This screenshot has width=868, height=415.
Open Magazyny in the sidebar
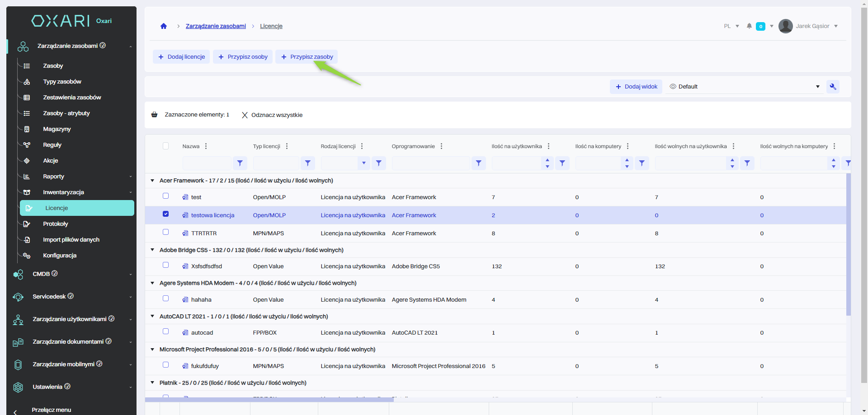coord(57,129)
